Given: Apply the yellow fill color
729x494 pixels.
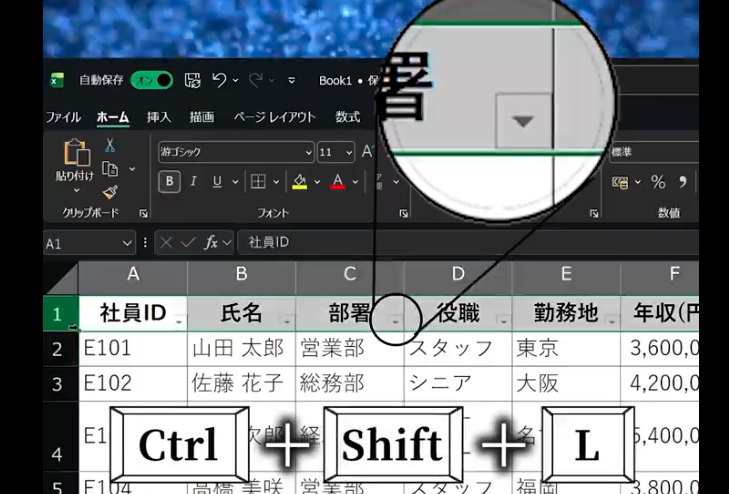Looking at the screenshot, I should 299,182.
